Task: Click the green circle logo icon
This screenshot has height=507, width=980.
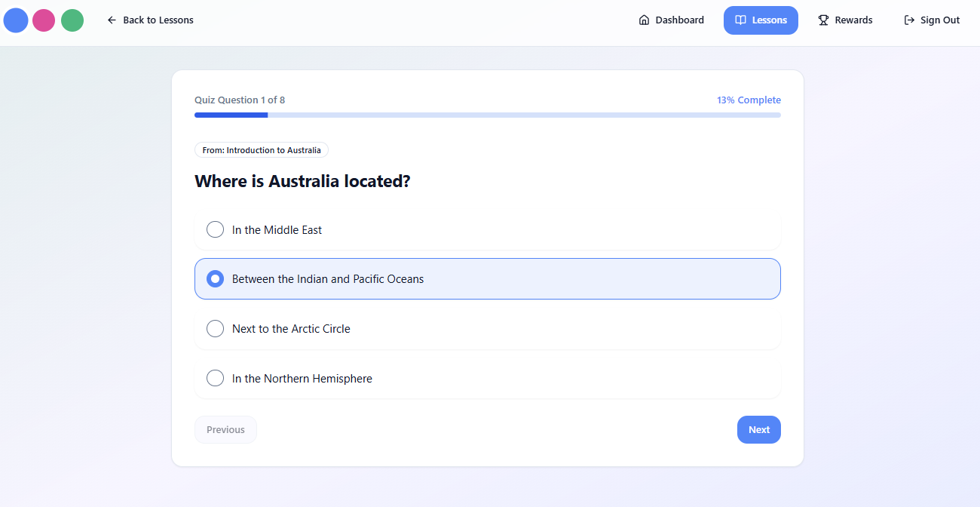Action: (x=72, y=20)
